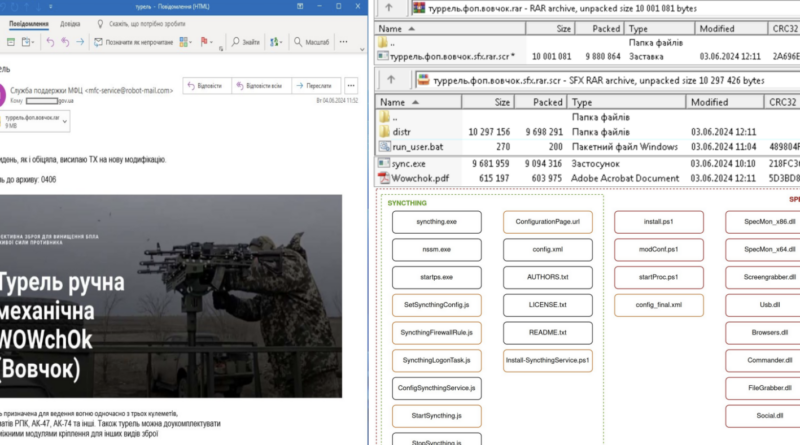Screen dimensions: 800x445
Task: Click the StartSyncthing.js box
Action: coord(436,415)
